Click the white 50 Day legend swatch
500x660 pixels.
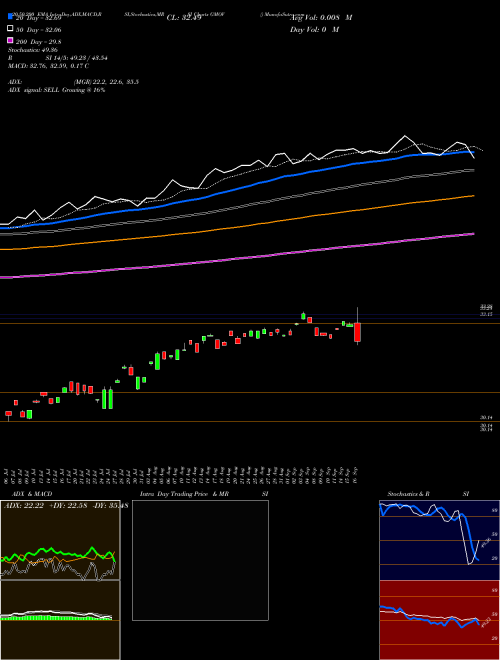(x=10, y=29)
